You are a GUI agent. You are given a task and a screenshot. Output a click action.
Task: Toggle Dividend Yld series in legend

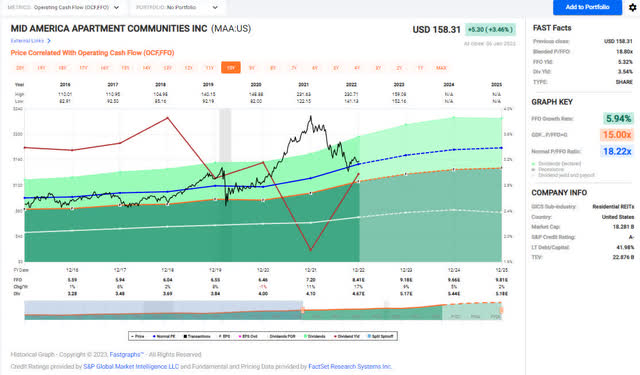pyautogui.click(x=348, y=336)
